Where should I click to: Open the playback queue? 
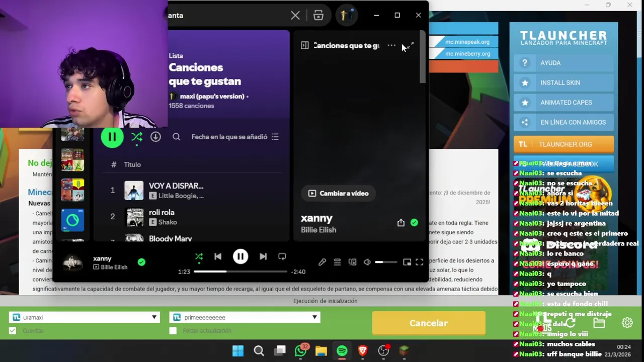pos(337,262)
